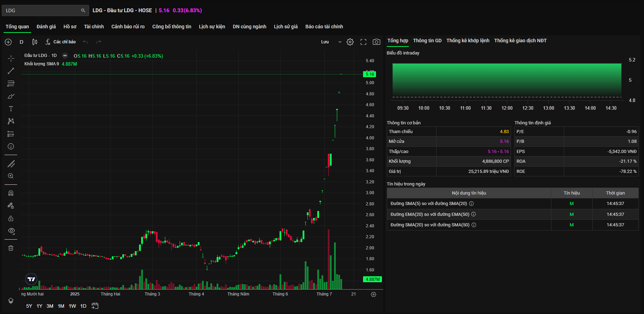Select the 1D time range
644x314 pixels.
[83, 306]
